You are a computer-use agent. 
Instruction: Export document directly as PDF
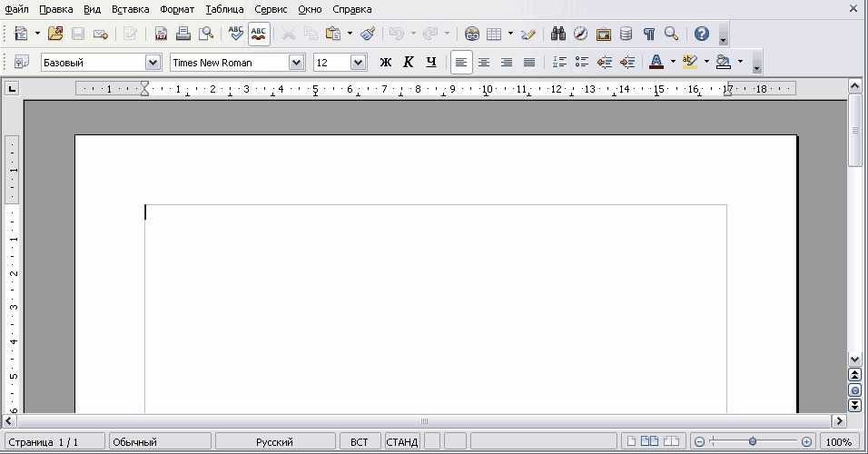[x=161, y=35]
